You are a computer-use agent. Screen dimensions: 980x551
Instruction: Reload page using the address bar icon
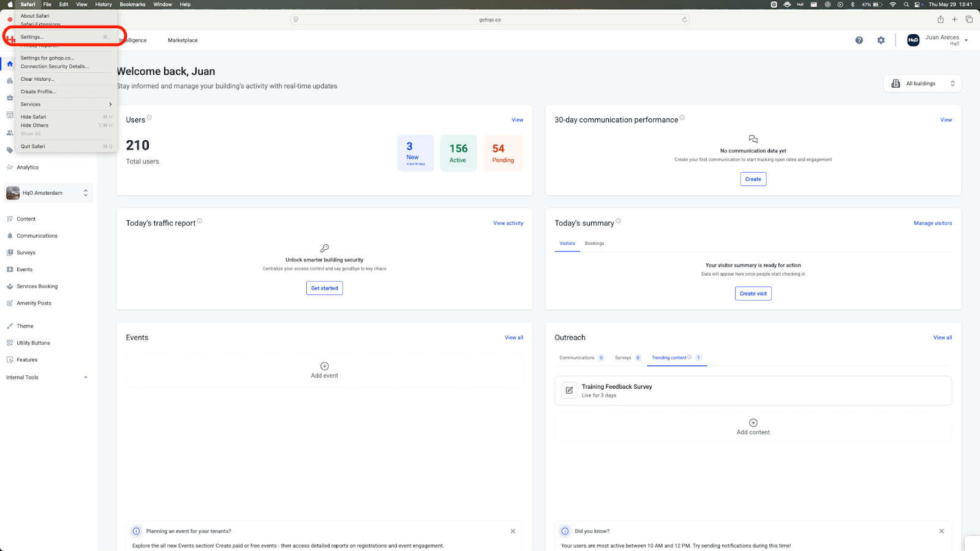coord(684,20)
